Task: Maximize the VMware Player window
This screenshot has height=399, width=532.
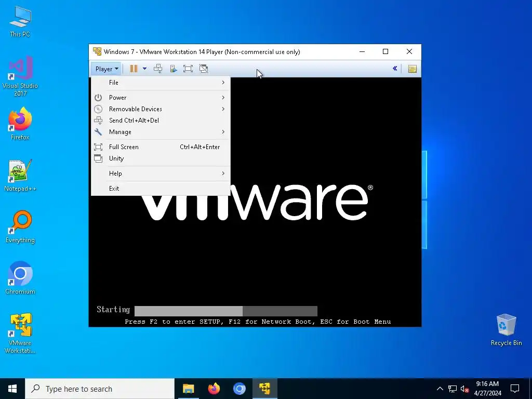Action: pyautogui.click(x=385, y=51)
